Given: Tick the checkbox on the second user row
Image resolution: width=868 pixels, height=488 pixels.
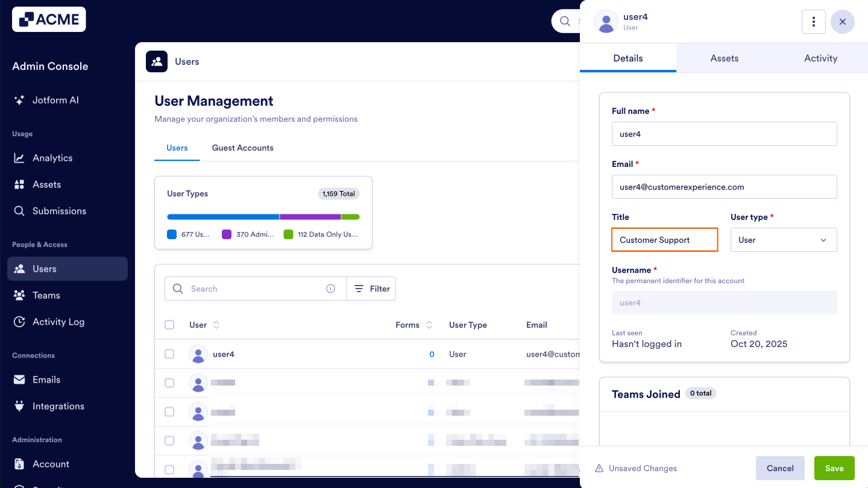Looking at the screenshot, I should [169, 383].
